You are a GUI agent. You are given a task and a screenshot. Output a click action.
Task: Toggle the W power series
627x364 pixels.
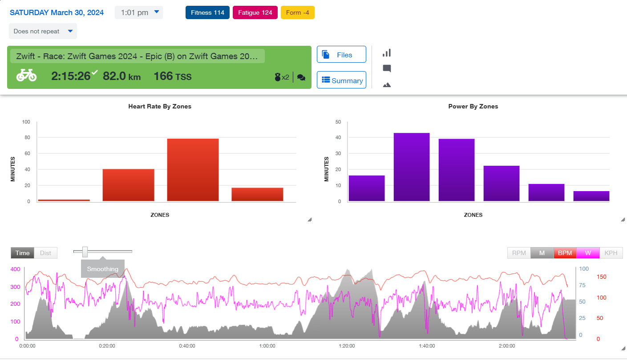tap(588, 253)
